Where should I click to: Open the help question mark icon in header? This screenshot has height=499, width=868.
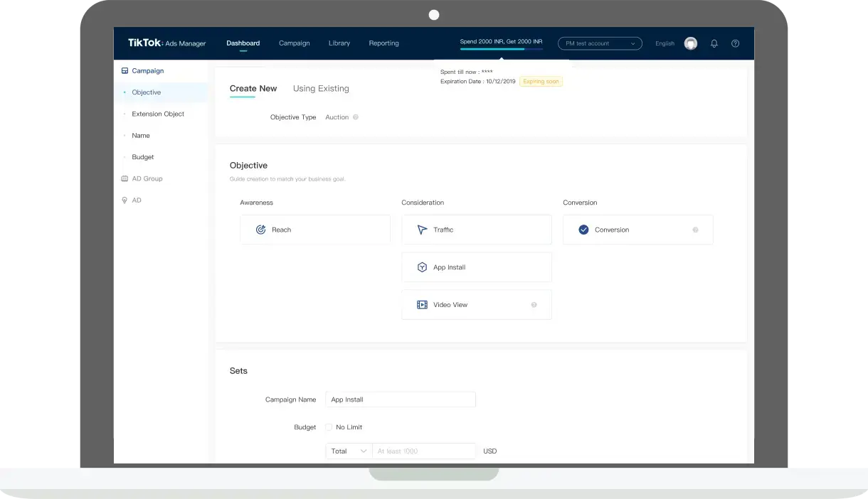tap(735, 43)
